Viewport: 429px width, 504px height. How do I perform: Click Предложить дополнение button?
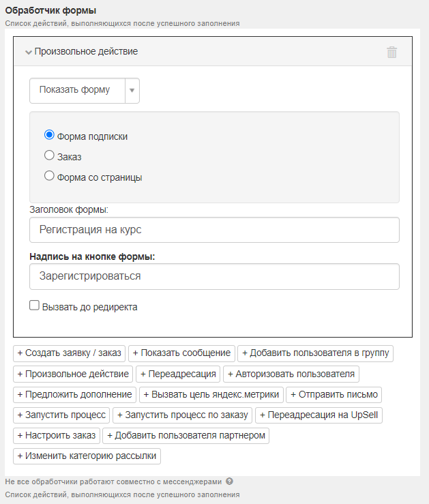[74, 395]
